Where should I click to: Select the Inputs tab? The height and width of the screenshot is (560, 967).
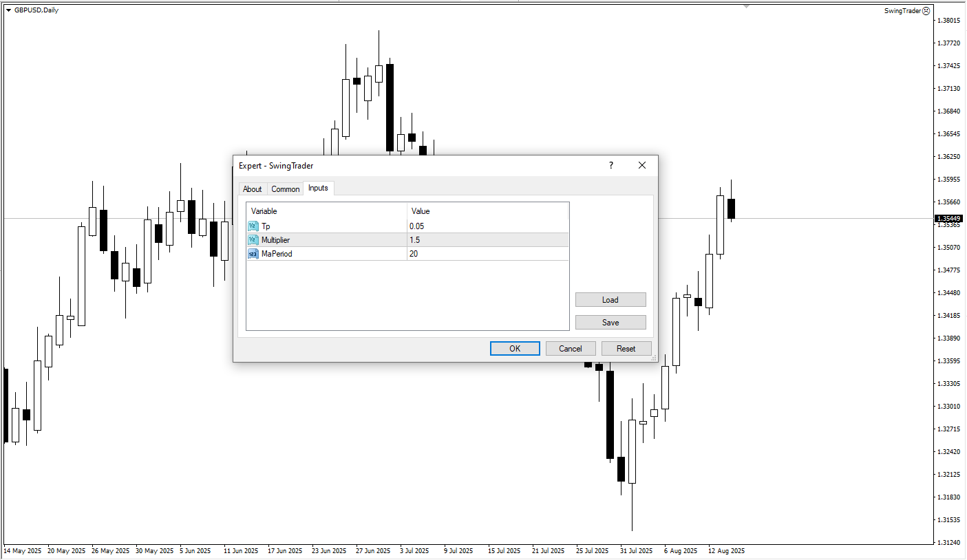[x=318, y=188]
